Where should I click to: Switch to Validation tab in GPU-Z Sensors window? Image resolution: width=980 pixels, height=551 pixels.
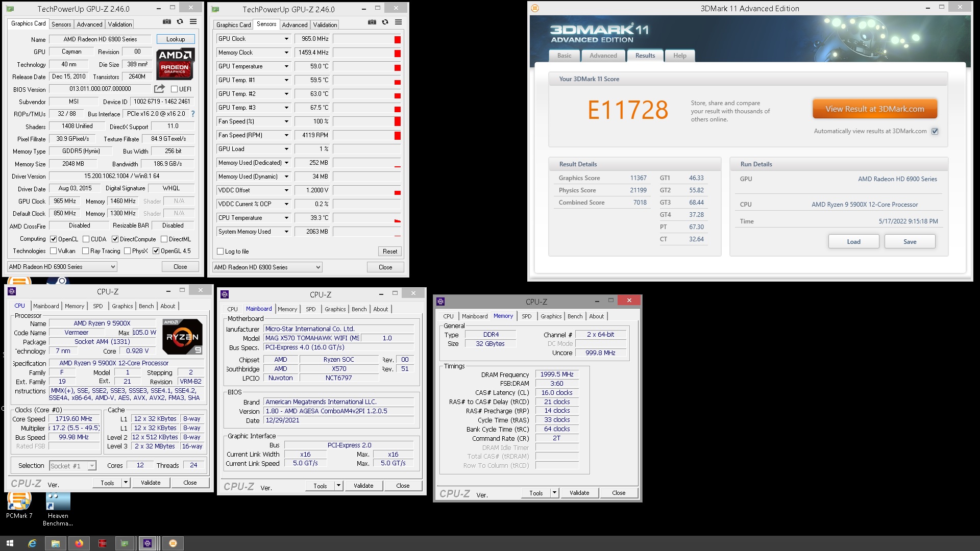[325, 25]
